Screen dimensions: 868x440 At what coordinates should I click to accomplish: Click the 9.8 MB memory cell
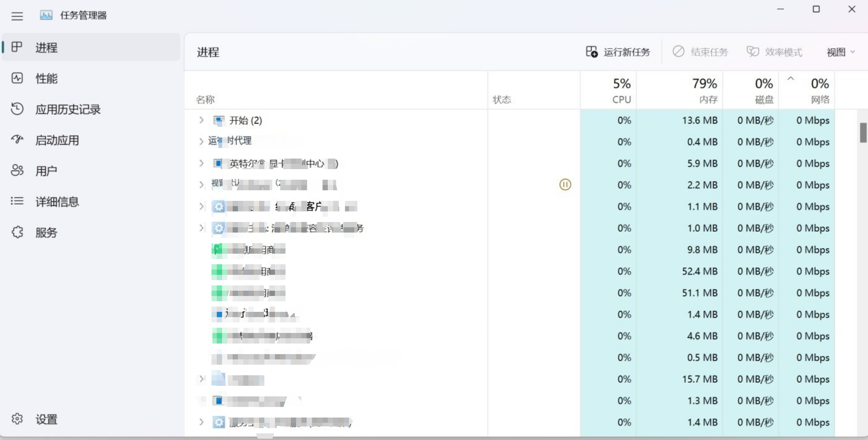[x=680, y=250]
